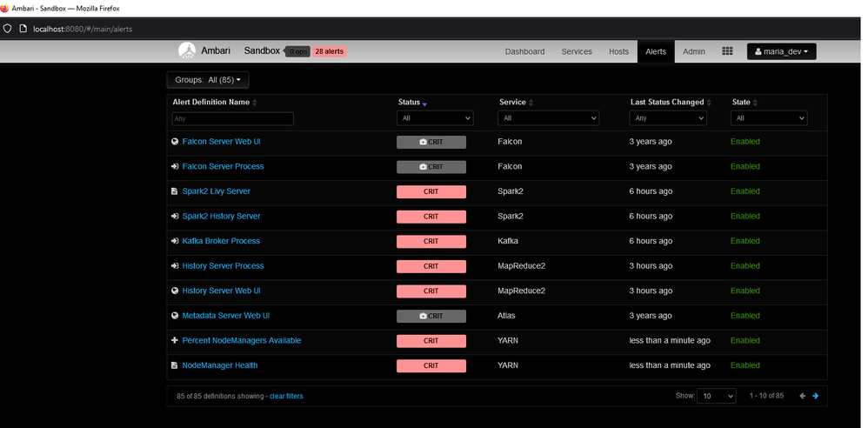The image size is (868, 428).
Task: Click port icon beside Spark2 History Server
Action: [x=174, y=216]
